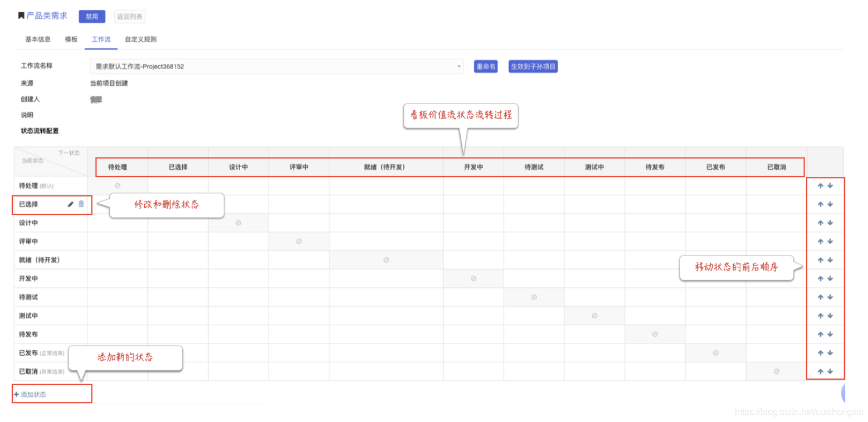Move 待测试 row up with arrow

tap(820, 297)
